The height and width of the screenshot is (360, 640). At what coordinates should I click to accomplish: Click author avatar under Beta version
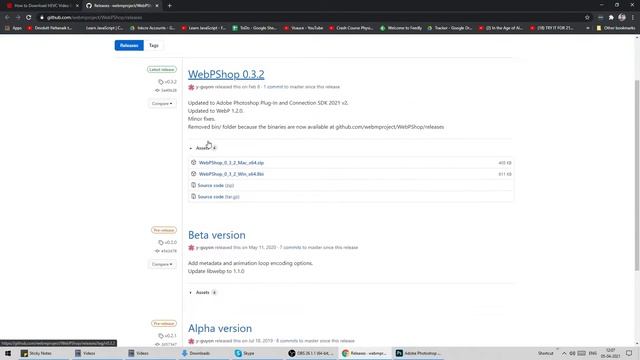[191, 247]
